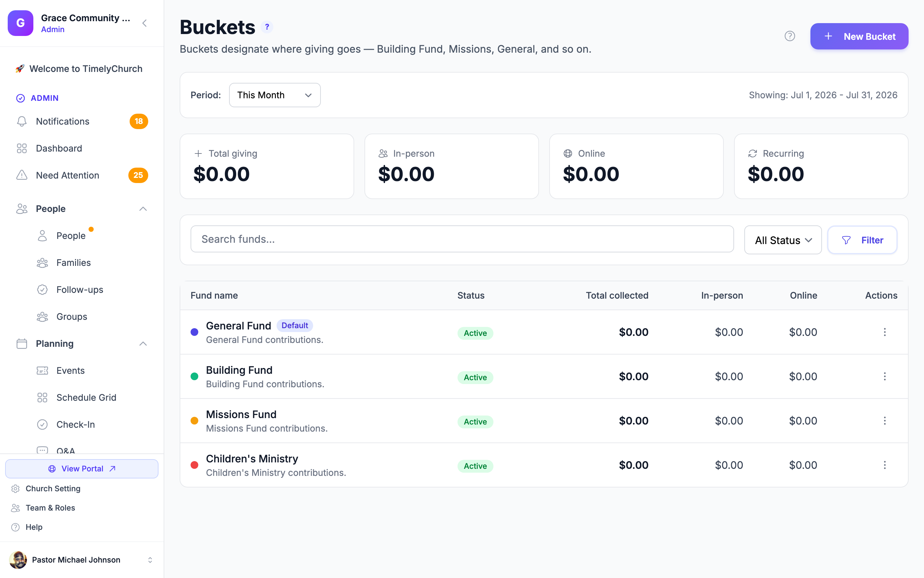This screenshot has height=578, width=924.
Task: Open the This Month period dropdown
Action: tap(275, 95)
